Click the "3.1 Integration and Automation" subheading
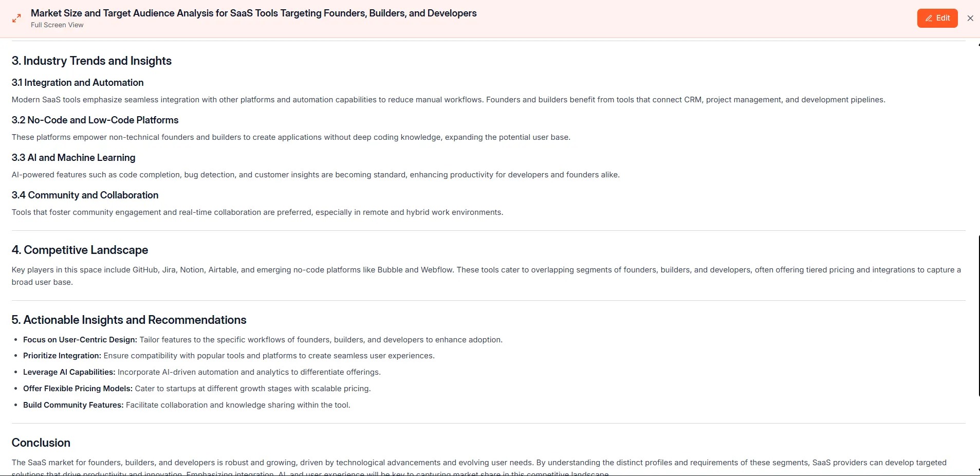Viewport: 980px width, 476px height. point(78,83)
